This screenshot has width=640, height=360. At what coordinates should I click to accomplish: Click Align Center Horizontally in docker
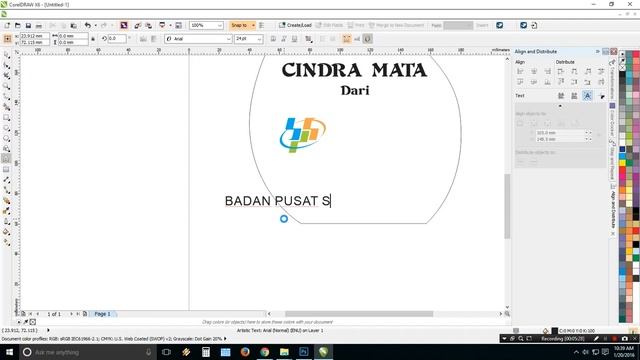pos(534,71)
